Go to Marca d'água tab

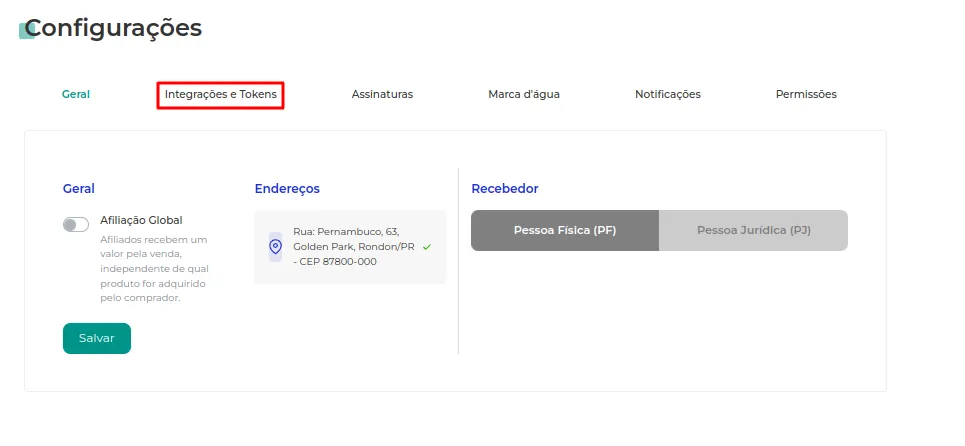pos(524,94)
